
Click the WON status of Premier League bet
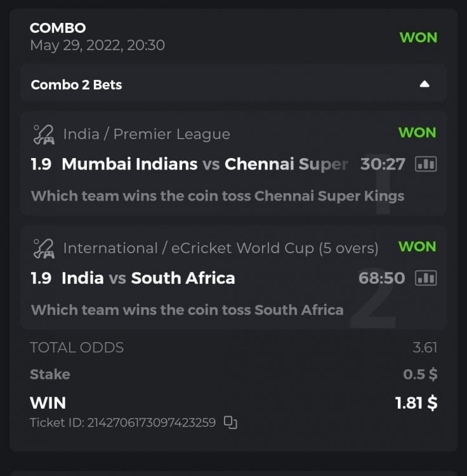tap(417, 133)
